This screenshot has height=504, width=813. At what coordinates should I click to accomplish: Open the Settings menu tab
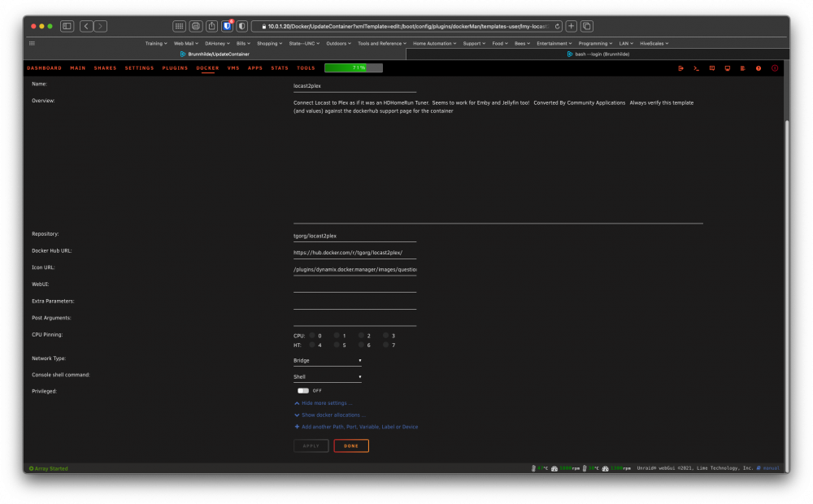click(140, 68)
